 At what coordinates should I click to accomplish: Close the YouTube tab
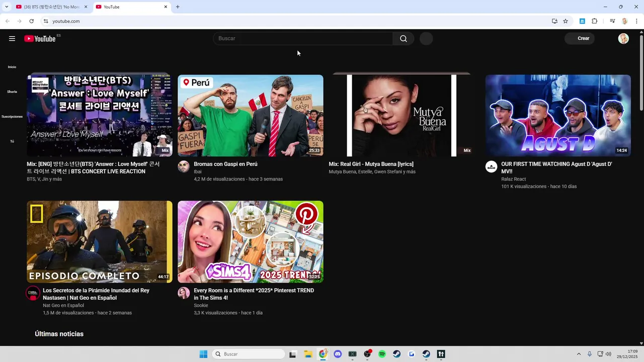[x=166, y=7]
